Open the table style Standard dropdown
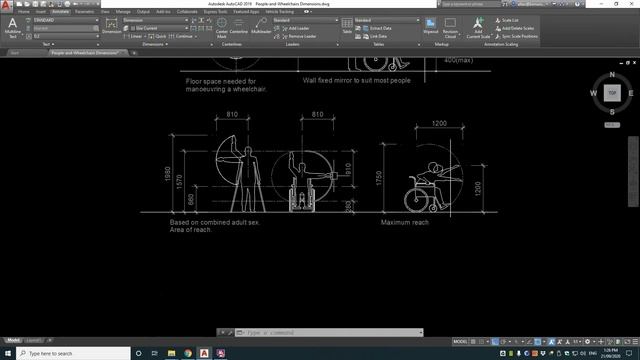The width and height of the screenshot is (640, 360). point(387,20)
